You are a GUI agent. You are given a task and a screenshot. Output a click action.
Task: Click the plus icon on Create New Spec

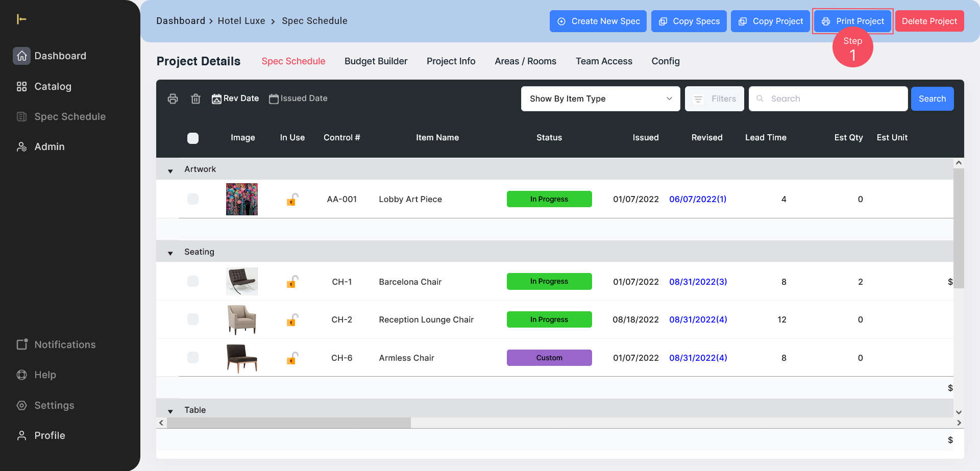pos(561,21)
